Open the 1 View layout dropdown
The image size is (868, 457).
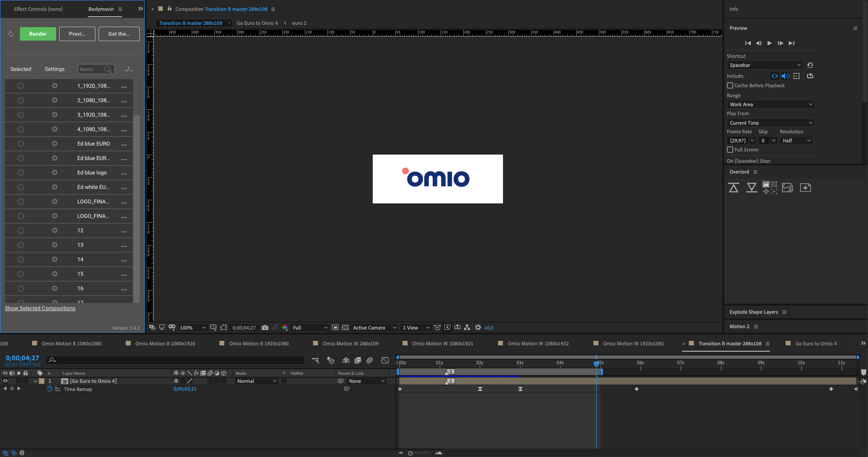click(416, 328)
